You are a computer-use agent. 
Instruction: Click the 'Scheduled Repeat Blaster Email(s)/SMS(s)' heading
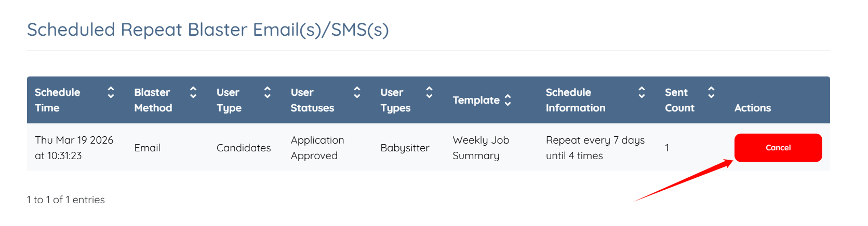click(208, 30)
